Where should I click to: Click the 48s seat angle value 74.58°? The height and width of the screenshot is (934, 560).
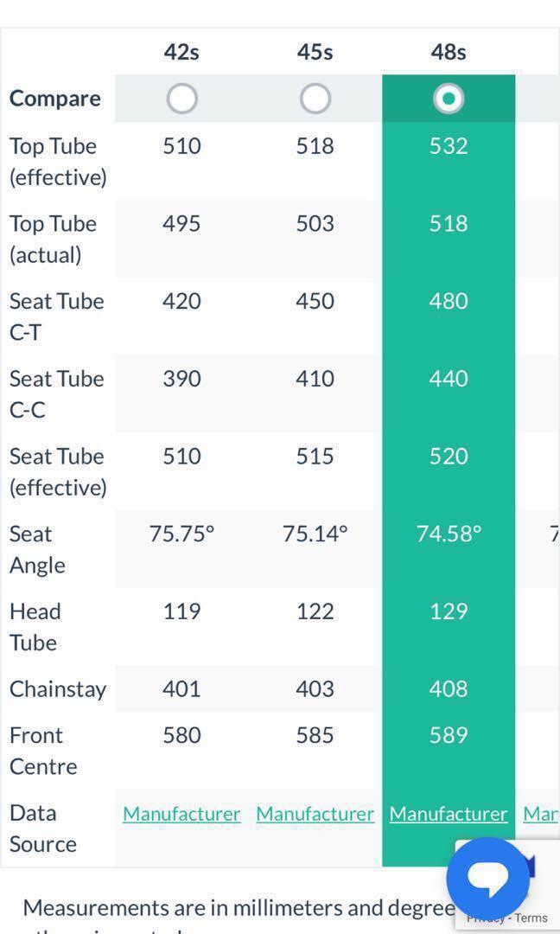coord(449,534)
